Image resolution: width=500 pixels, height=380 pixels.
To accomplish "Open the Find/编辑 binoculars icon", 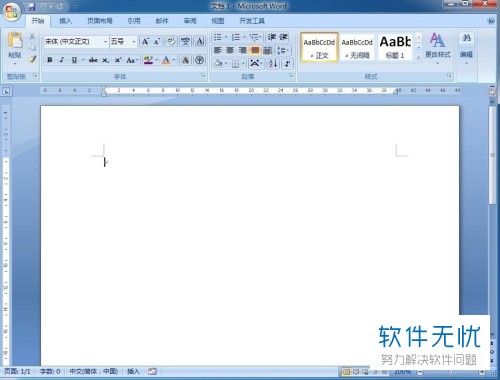I will point(466,38).
